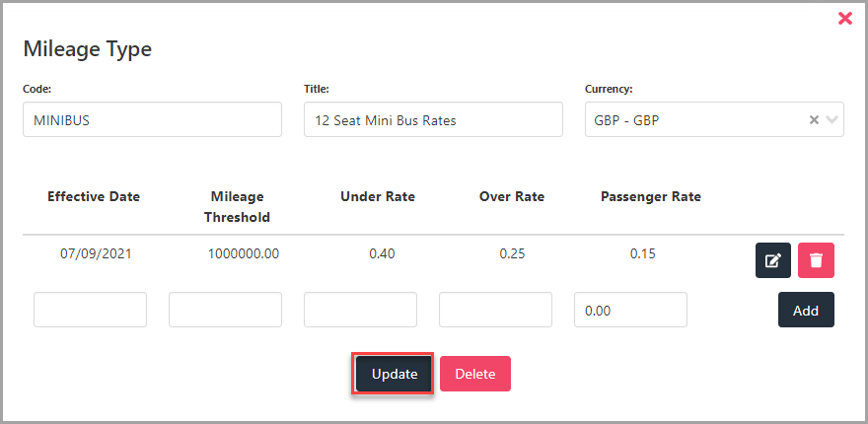Click the Update button

tap(395, 374)
